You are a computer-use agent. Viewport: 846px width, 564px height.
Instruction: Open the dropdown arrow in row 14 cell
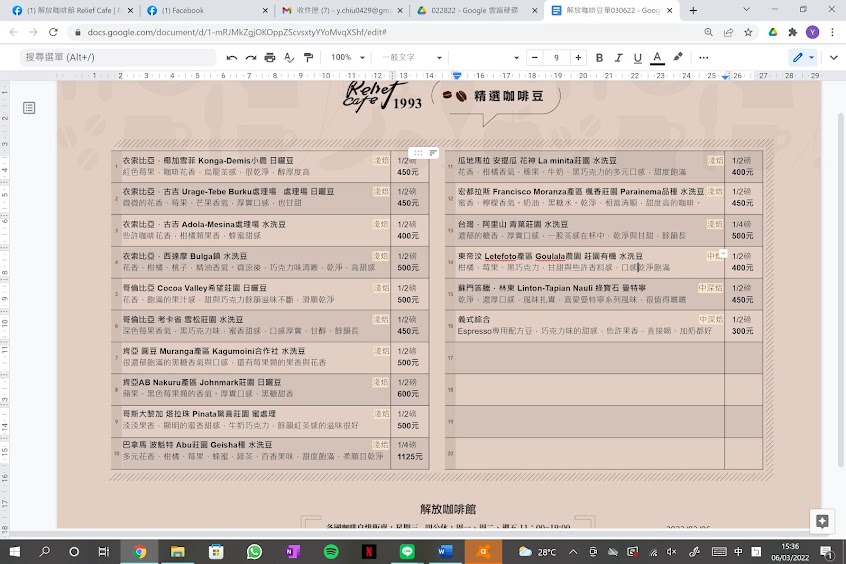723,254
